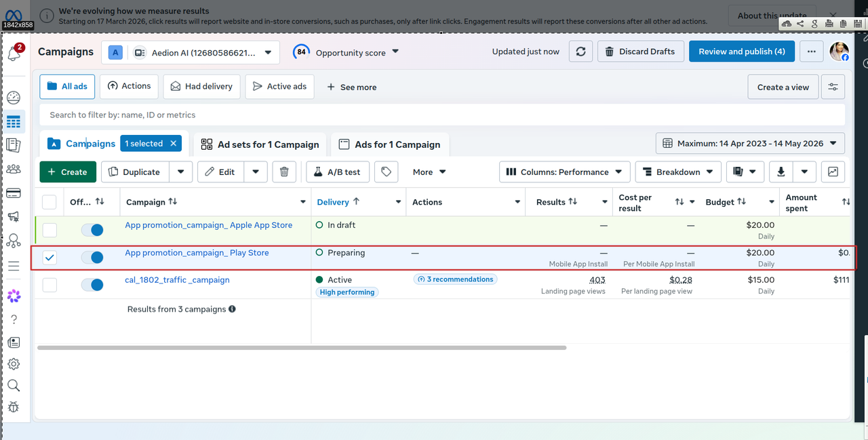Open the cal_1802_traffic _campaign link
Viewport: 868px width, 440px height.
coord(177,280)
